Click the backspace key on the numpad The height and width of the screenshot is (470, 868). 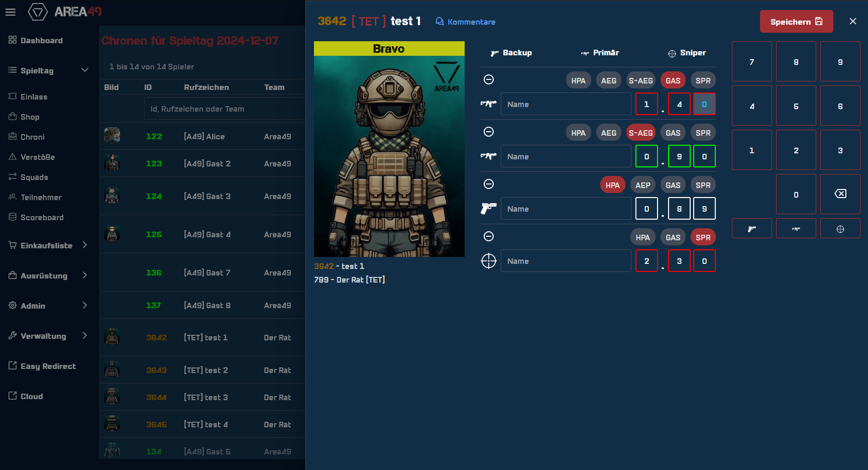point(840,194)
